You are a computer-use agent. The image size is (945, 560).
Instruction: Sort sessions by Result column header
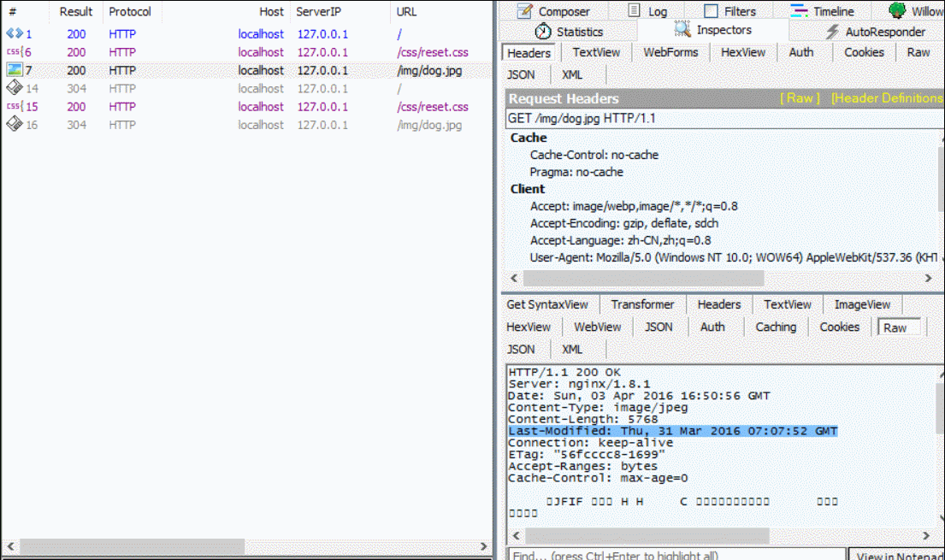click(x=76, y=12)
